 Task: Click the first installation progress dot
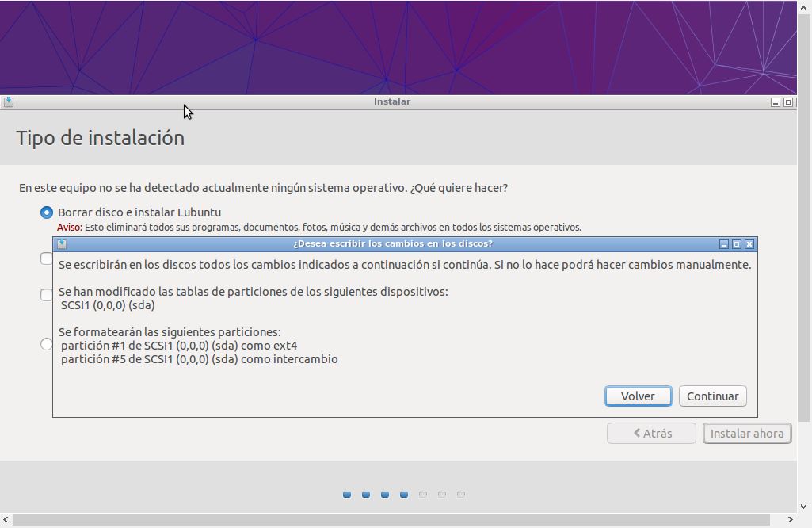pos(347,495)
